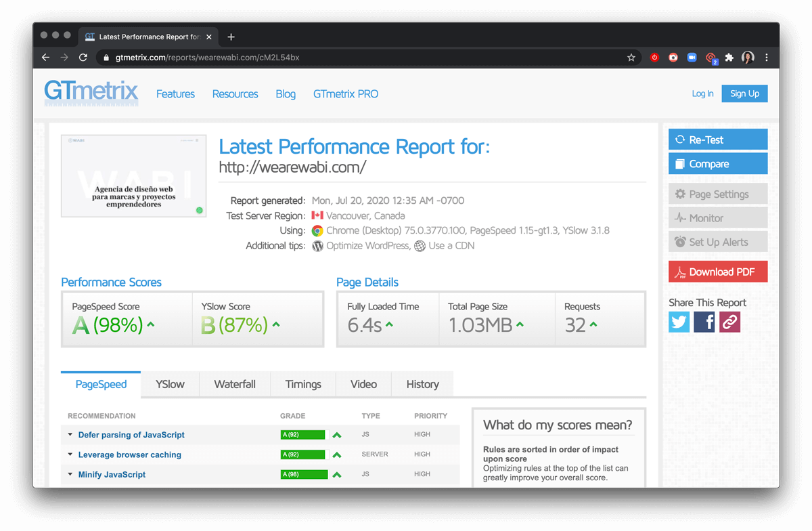The image size is (812, 531).
Task: Expand Leverage browser caching triangle
Action: pos(70,454)
